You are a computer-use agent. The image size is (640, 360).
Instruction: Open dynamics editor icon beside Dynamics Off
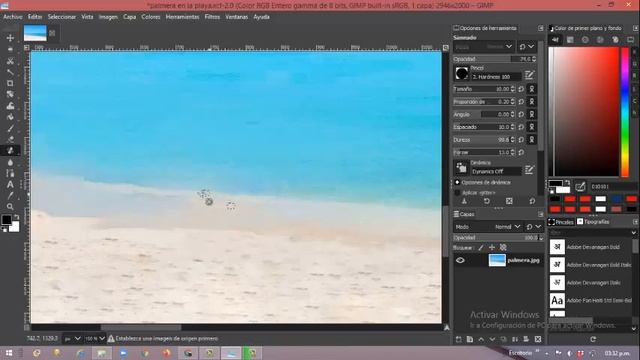click(x=529, y=169)
